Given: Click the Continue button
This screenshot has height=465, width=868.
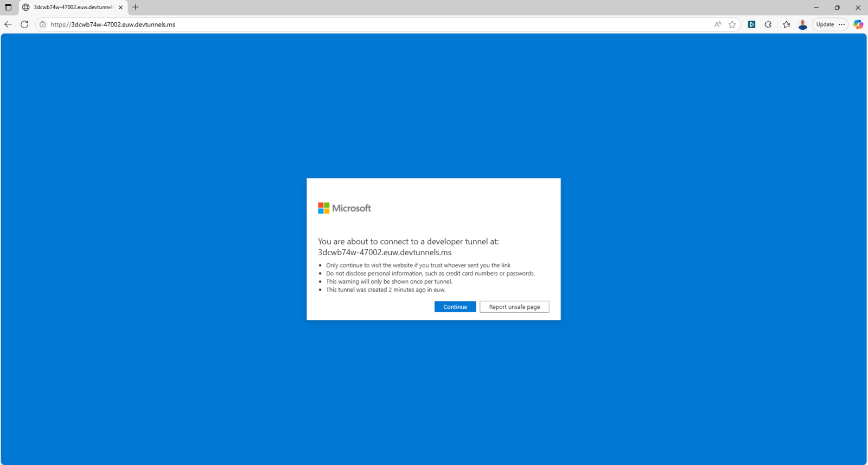Looking at the screenshot, I should click(455, 307).
